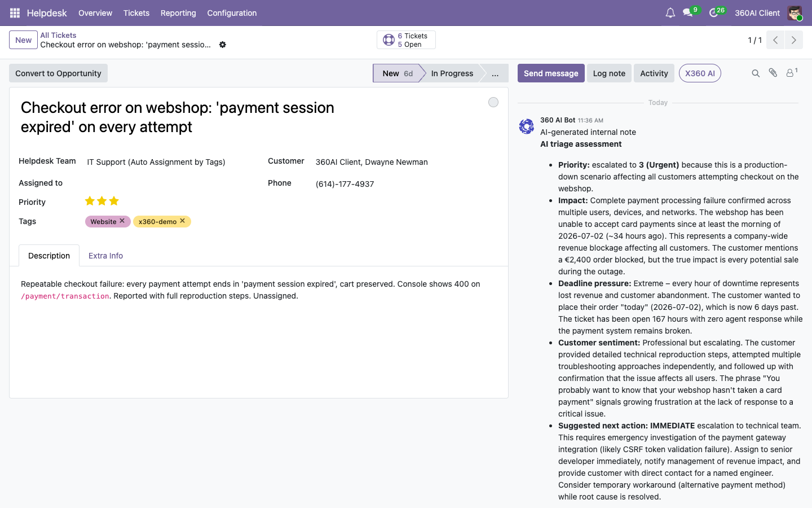Open the Reporting menu
This screenshot has height=508, width=812.
tap(178, 13)
